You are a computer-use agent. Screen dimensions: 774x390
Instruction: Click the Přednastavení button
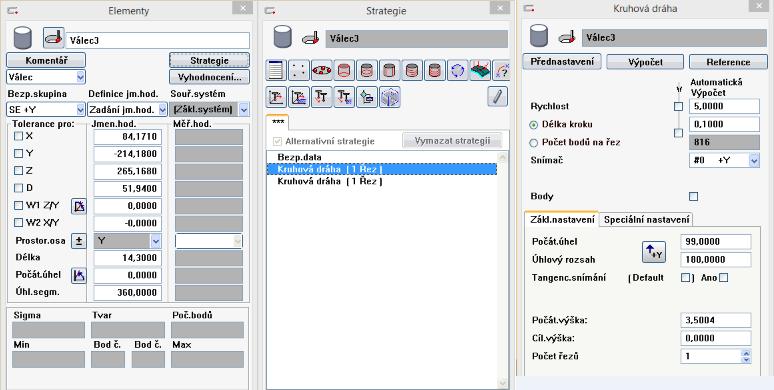(x=562, y=62)
